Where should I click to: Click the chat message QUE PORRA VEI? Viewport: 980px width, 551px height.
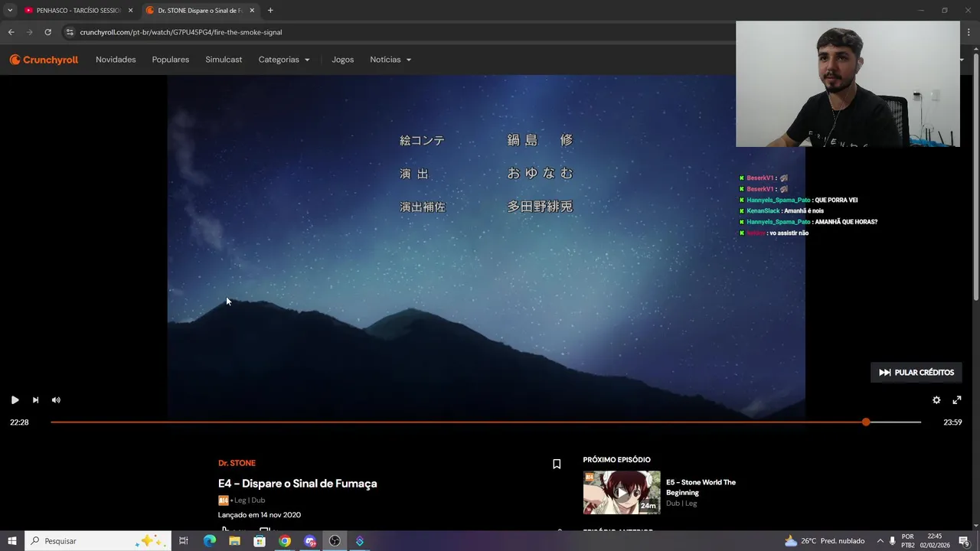click(x=836, y=201)
